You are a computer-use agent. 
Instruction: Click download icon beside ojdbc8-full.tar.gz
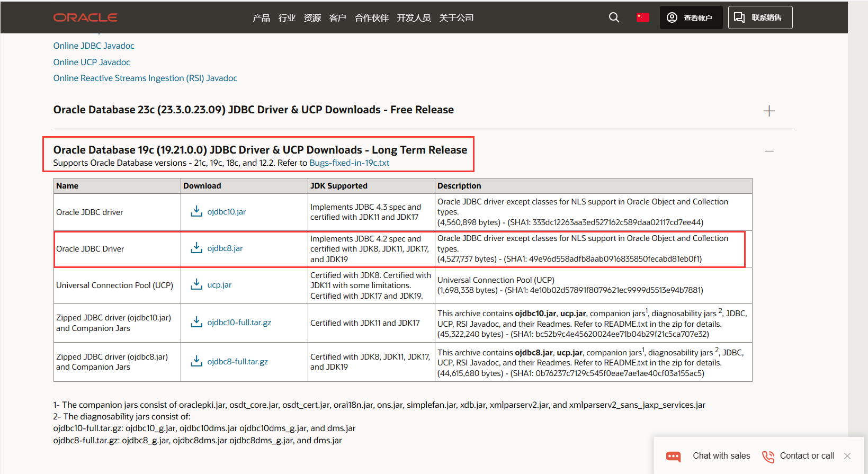196,361
